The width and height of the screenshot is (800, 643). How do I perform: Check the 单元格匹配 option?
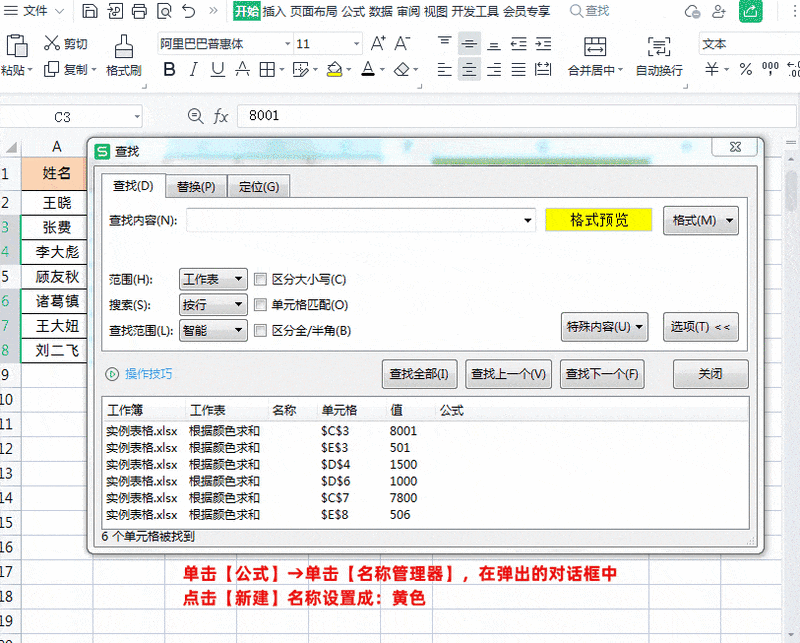[261, 305]
